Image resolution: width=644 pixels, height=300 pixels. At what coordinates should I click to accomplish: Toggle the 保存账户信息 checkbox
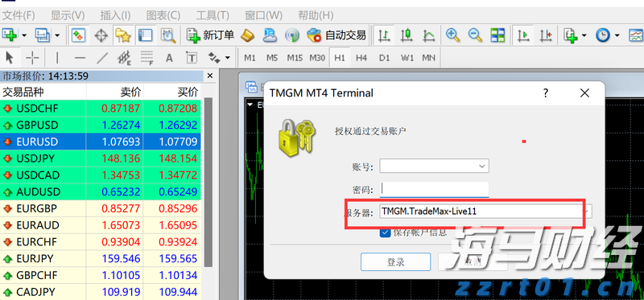[385, 232]
